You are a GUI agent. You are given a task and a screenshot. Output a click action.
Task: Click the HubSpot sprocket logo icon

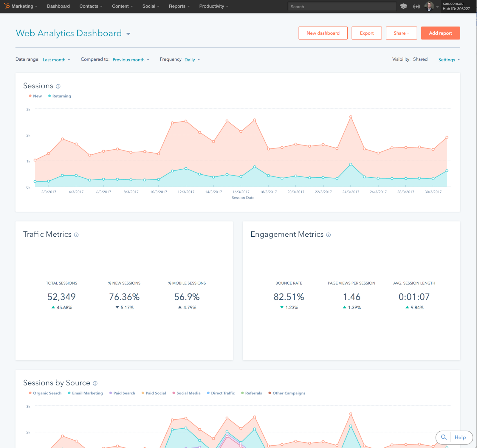pyautogui.click(x=7, y=6)
